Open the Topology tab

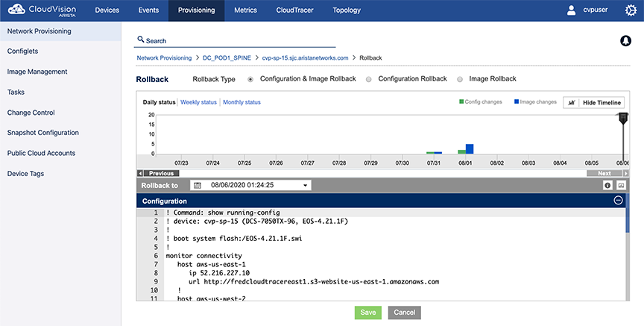pos(347,10)
